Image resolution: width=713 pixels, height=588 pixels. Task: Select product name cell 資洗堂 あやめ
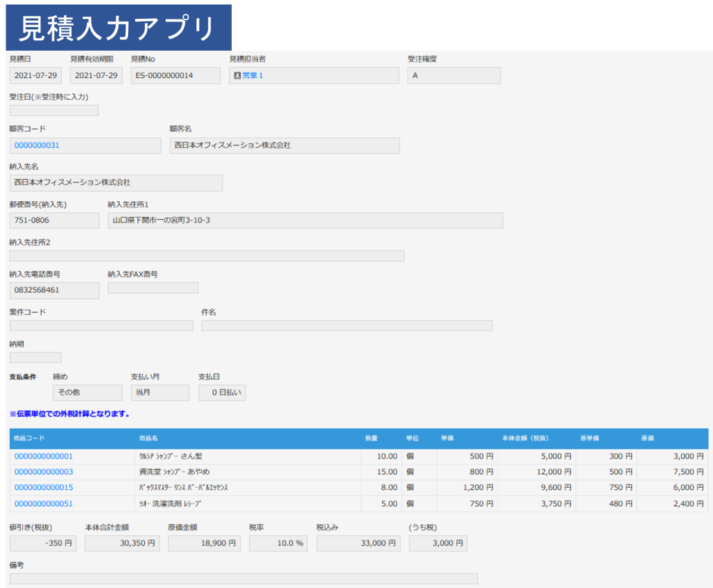(x=248, y=472)
